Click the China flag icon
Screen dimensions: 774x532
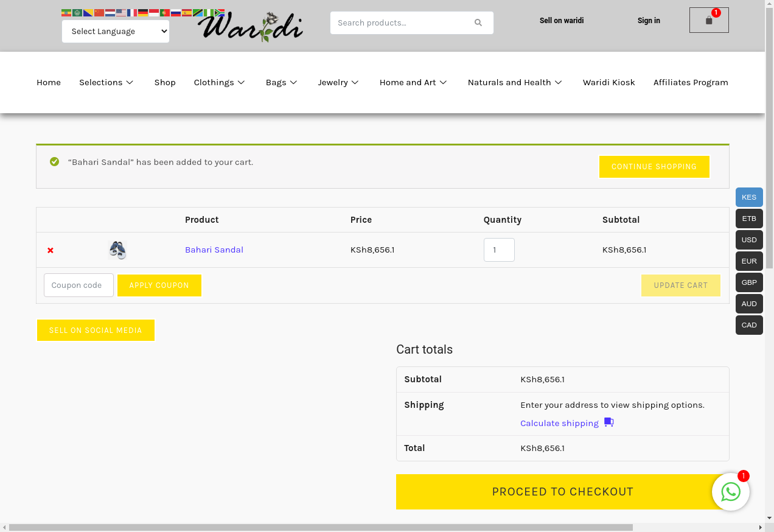tap(99, 13)
